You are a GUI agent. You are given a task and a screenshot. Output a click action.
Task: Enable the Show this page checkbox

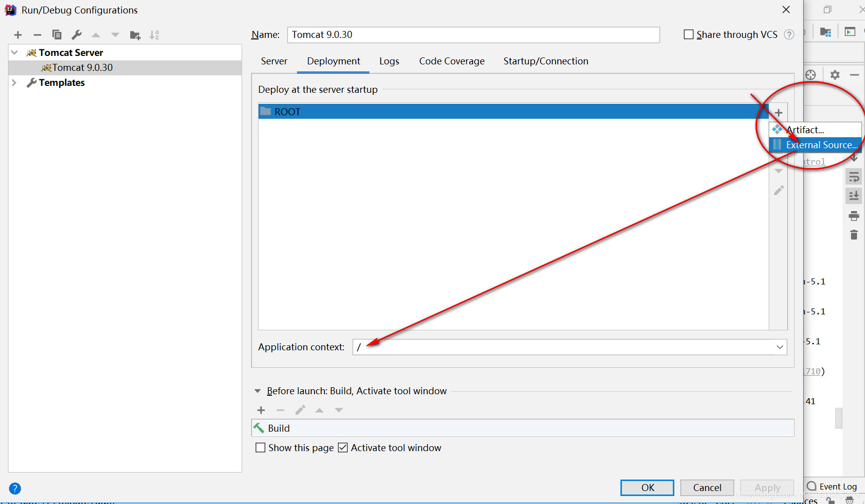pyautogui.click(x=261, y=448)
